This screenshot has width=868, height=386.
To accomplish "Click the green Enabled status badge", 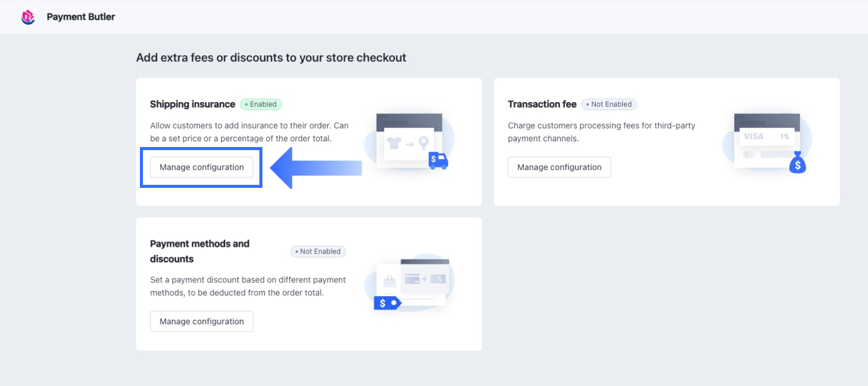I will (261, 104).
